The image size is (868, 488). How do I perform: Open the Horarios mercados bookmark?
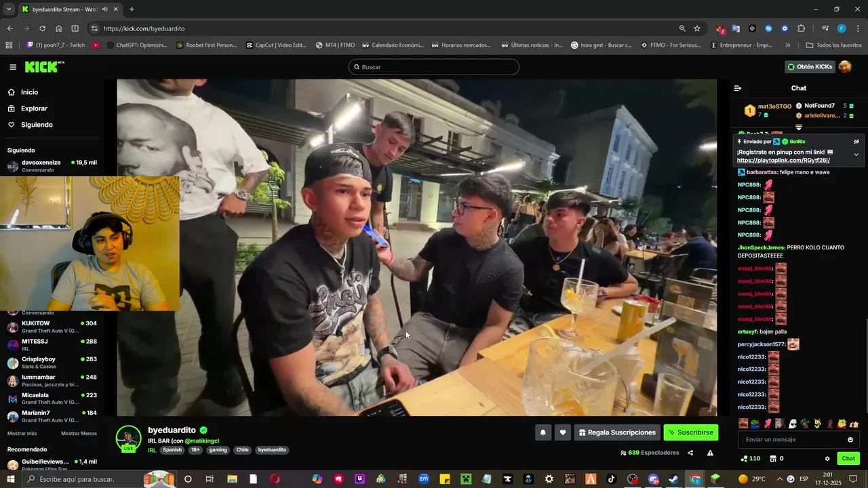[460, 45]
